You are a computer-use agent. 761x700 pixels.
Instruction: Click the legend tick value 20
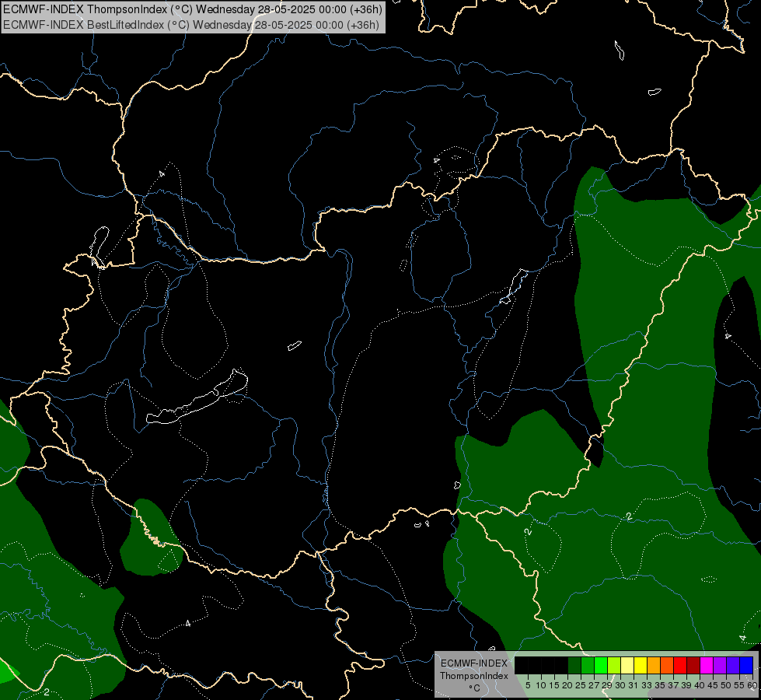(567, 685)
